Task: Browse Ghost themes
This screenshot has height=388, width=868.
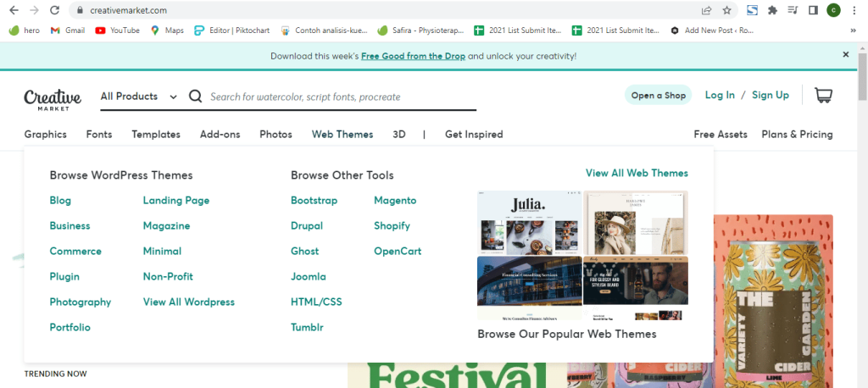Action: pos(304,252)
